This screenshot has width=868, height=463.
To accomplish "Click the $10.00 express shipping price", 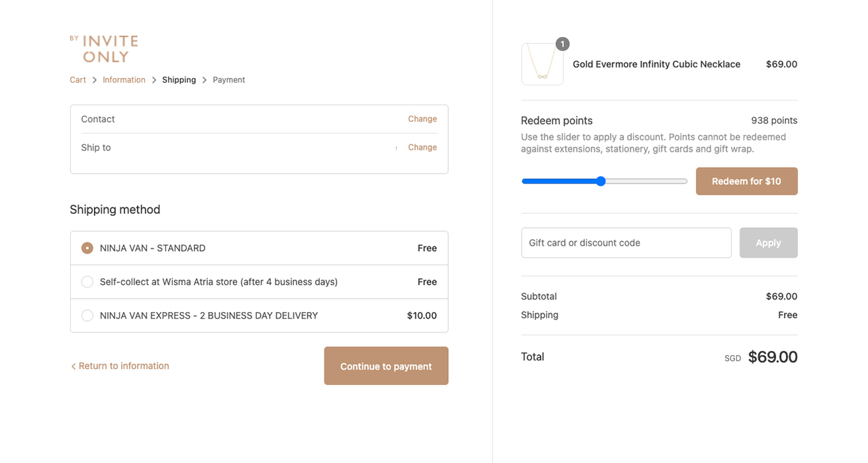I will pos(422,316).
